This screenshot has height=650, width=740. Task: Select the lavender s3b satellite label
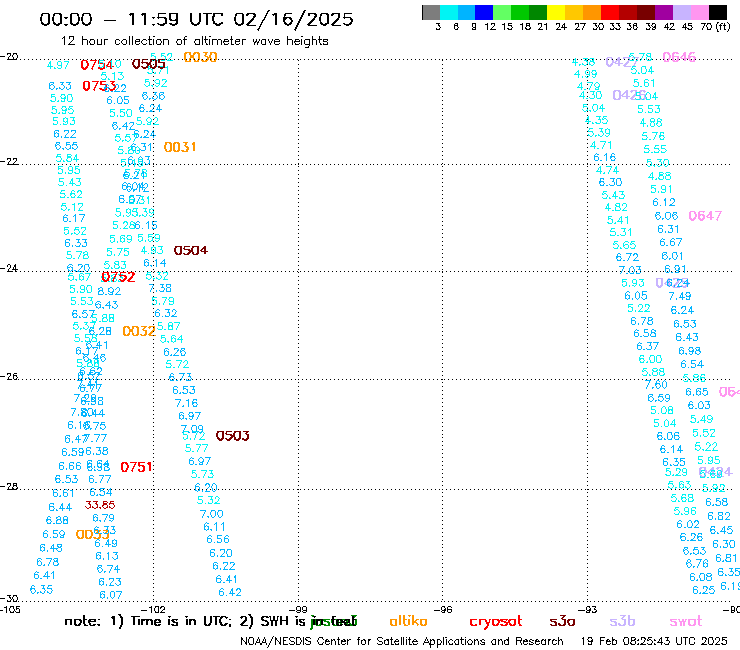[x=622, y=621]
